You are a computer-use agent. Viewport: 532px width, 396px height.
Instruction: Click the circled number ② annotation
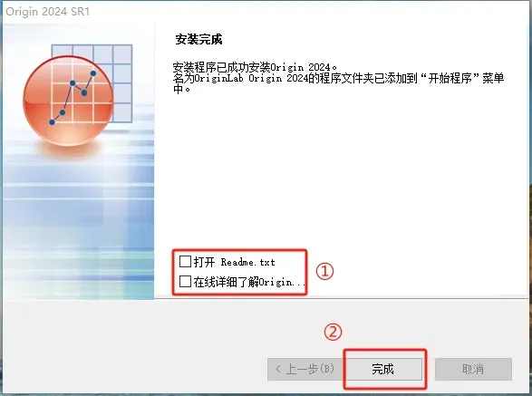[333, 332]
